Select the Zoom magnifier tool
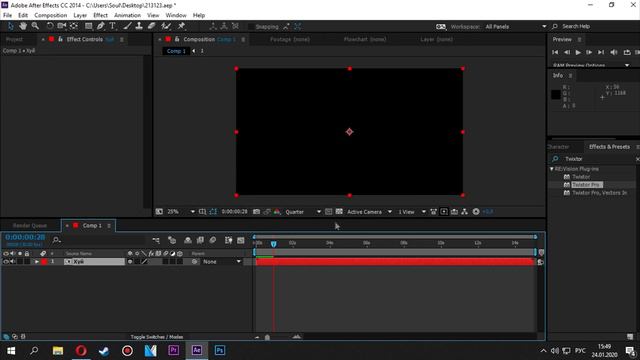 click(36, 26)
